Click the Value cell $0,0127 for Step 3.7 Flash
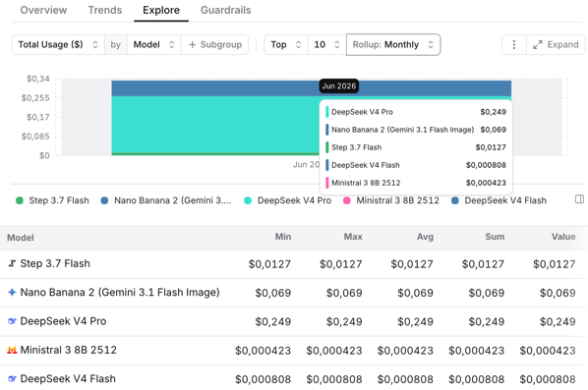 pos(555,264)
